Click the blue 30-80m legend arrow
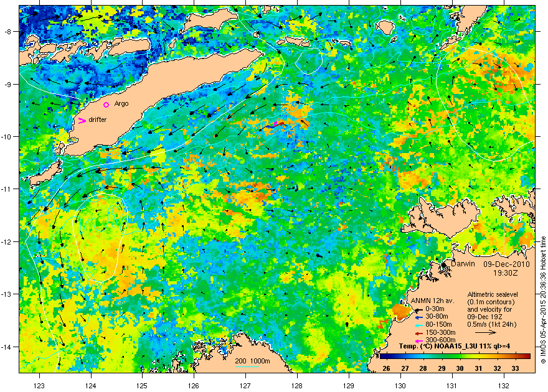The image size is (548, 392). pyautogui.click(x=419, y=317)
